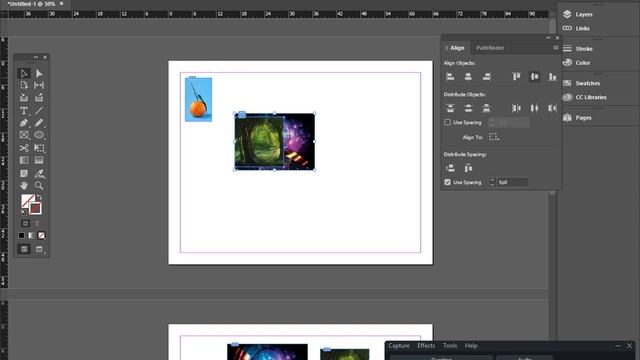Open the Swatches panel
Viewport: 640px width, 360px height.
[582, 83]
